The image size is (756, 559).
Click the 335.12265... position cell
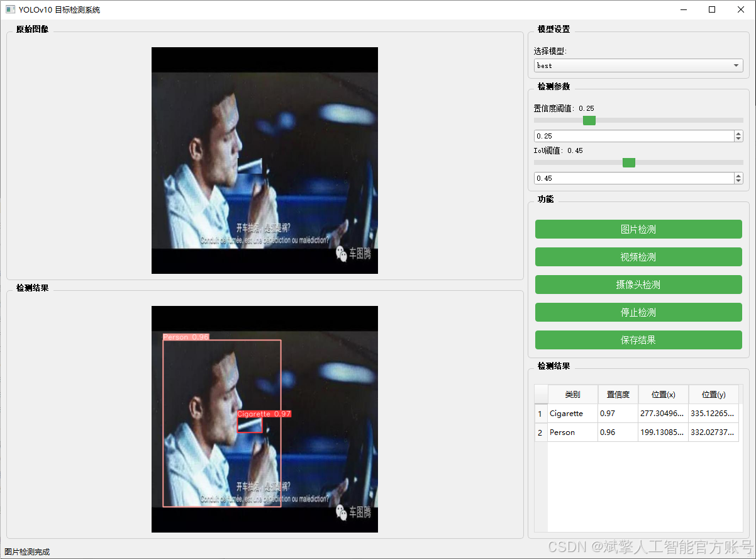[713, 414]
